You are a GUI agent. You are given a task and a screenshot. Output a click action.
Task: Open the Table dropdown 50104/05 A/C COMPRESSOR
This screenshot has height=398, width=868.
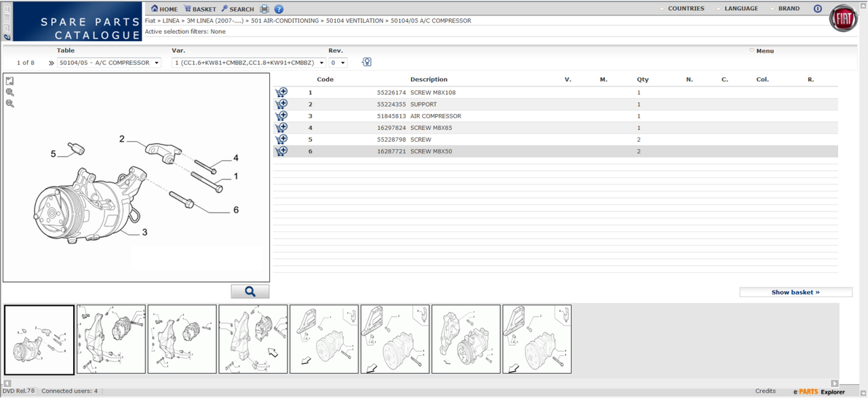coord(109,62)
